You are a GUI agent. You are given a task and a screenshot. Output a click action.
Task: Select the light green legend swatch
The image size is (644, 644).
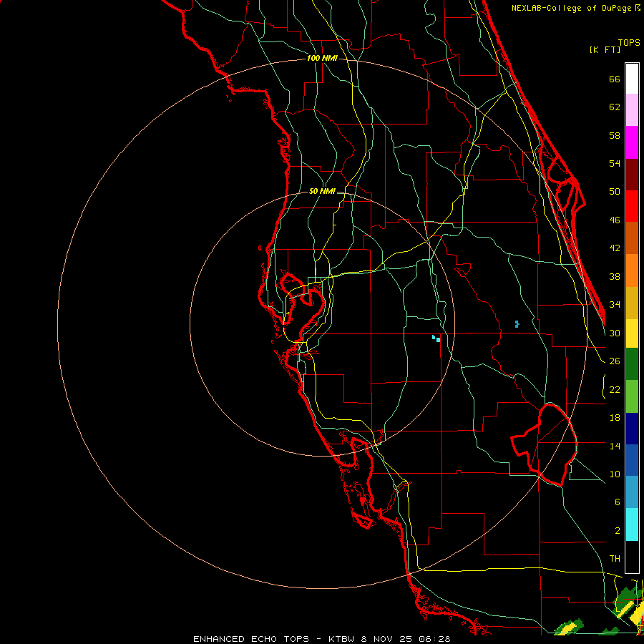click(632, 396)
